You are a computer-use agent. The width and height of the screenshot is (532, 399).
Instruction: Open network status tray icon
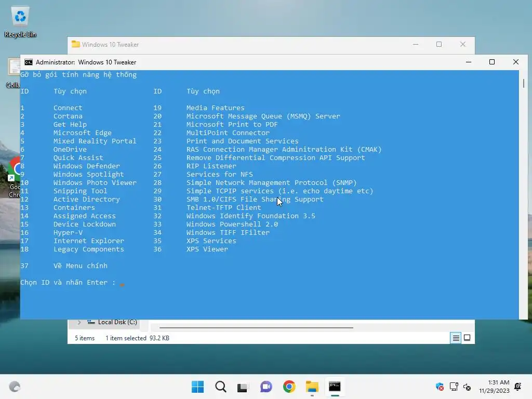tap(454, 387)
